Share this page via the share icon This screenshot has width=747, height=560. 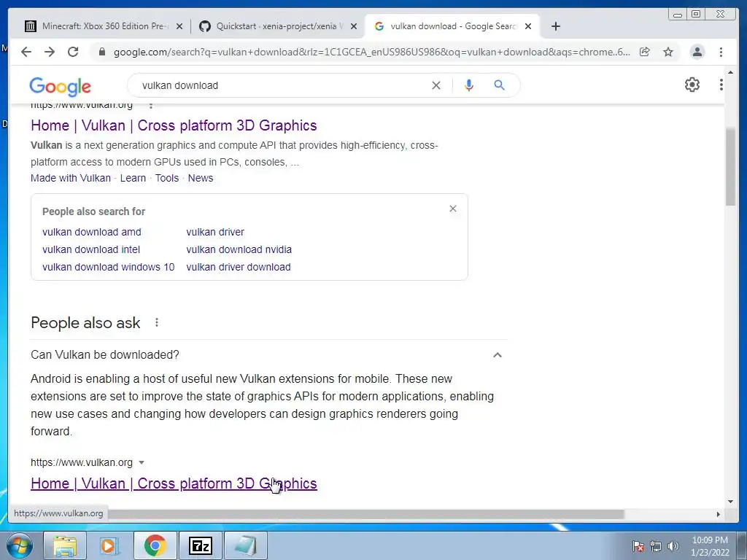pyautogui.click(x=645, y=52)
